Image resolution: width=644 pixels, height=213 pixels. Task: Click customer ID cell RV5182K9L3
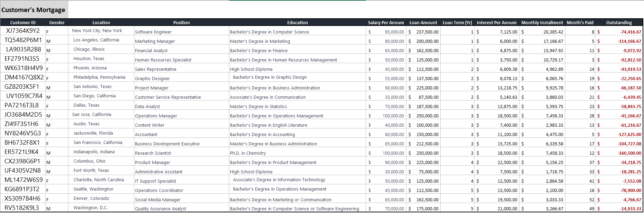click(22, 208)
